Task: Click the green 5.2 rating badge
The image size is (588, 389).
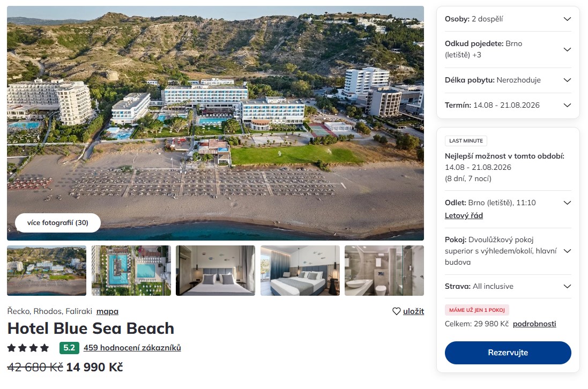Action: point(69,348)
